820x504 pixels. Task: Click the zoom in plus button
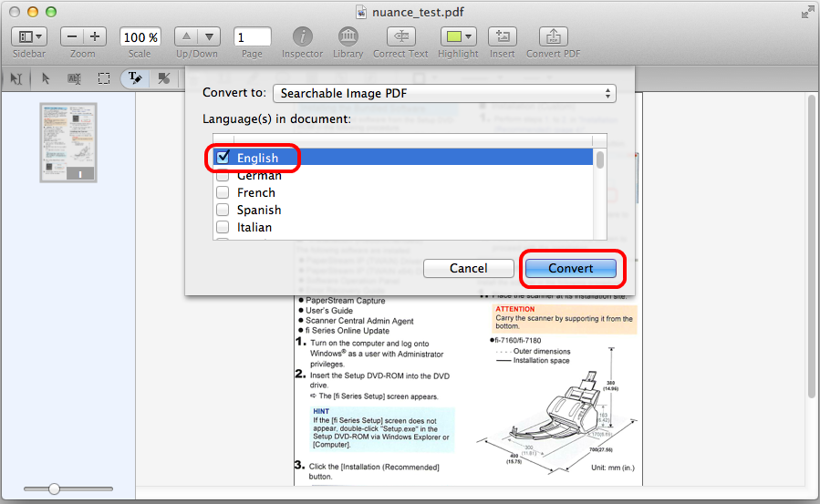click(x=95, y=37)
